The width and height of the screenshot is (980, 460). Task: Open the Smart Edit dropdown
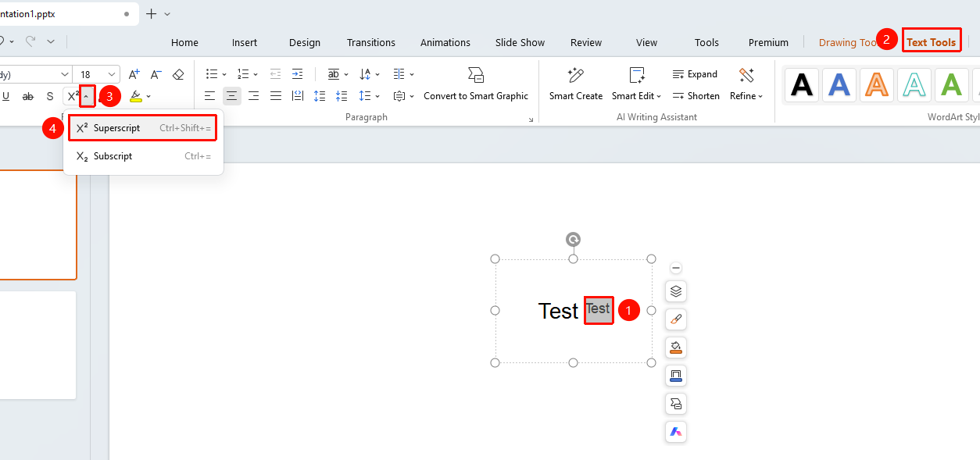coord(636,84)
